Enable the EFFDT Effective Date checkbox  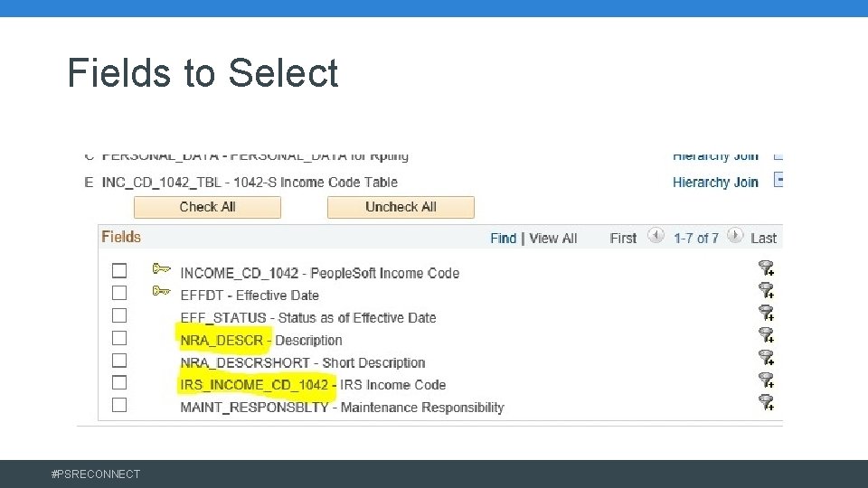tap(119, 293)
